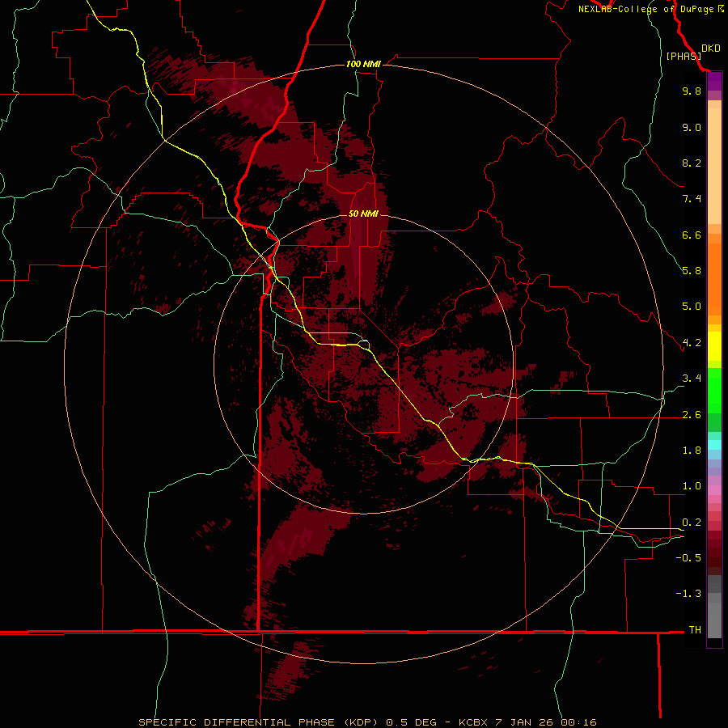Screen dimensions: 728x728
Task: Click the -1.3 value on the color scale
Action: 688,594
